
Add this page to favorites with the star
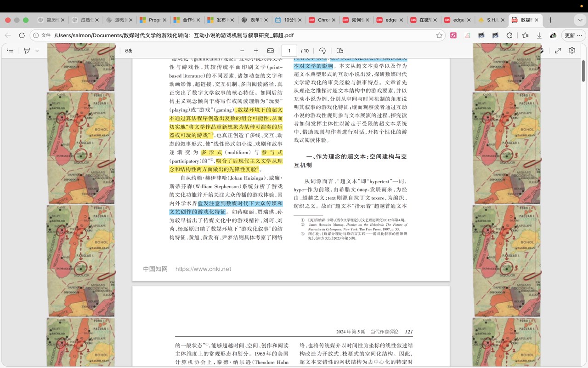click(x=439, y=35)
